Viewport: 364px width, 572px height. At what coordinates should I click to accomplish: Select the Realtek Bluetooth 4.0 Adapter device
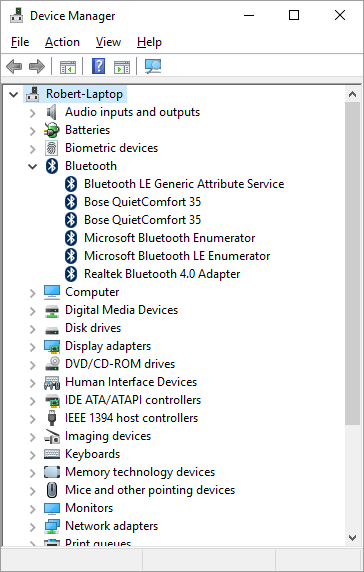(162, 274)
